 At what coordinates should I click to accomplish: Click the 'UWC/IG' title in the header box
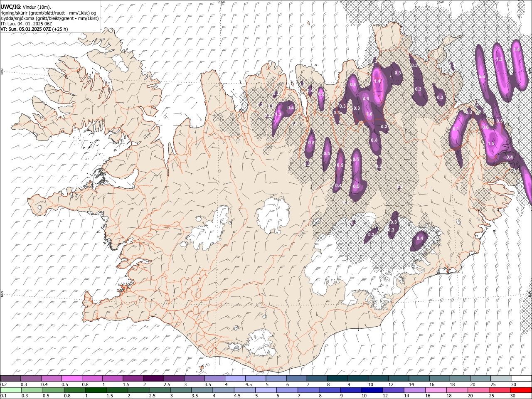point(10,7)
